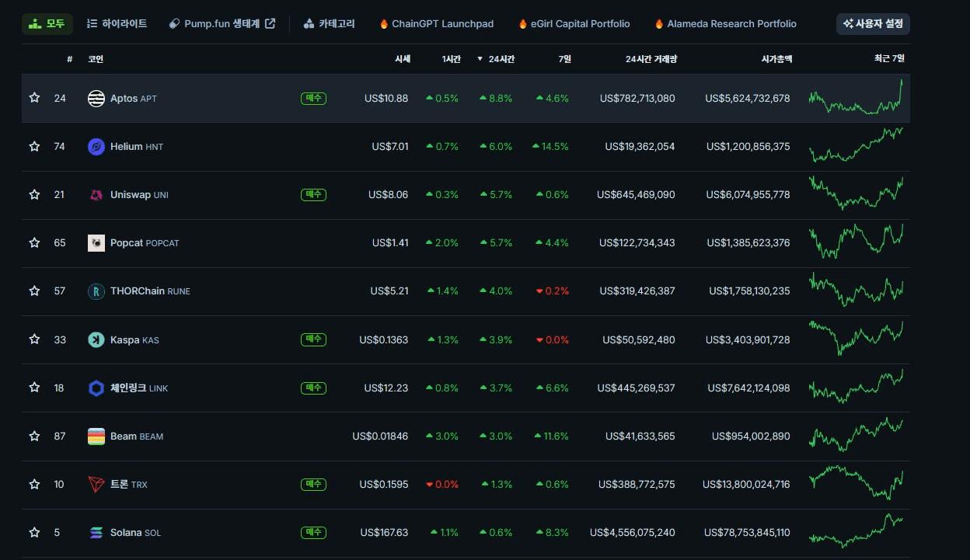The height and width of the screenshot is (560, 970).
Task: Click the THORChain coin logo icon
Action: pos(96,291)
